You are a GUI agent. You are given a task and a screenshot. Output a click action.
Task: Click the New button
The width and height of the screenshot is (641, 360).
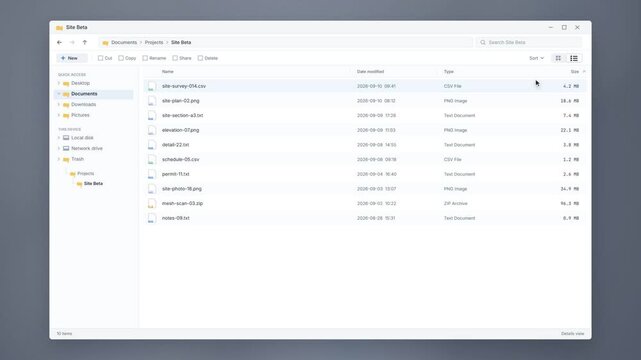pos(72,58)
